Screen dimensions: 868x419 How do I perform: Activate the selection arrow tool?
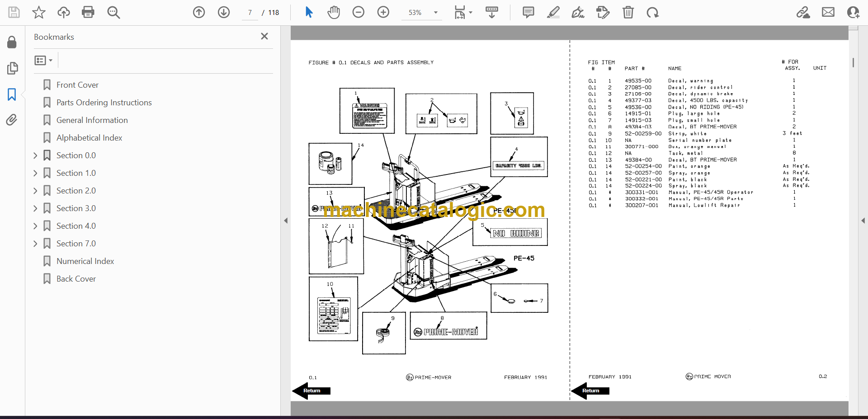(309, 12)
